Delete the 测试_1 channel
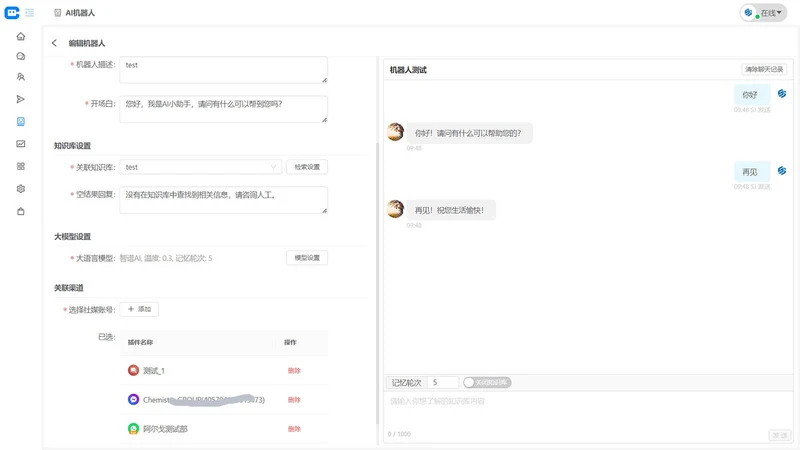The image size is (800, 450). 294,370
